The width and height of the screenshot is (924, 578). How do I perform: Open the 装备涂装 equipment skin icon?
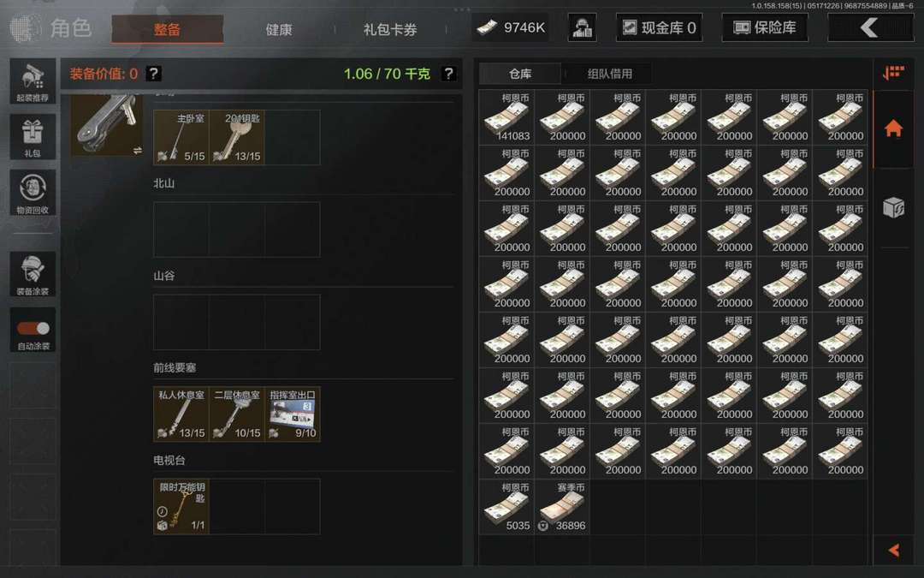(33, 274)
